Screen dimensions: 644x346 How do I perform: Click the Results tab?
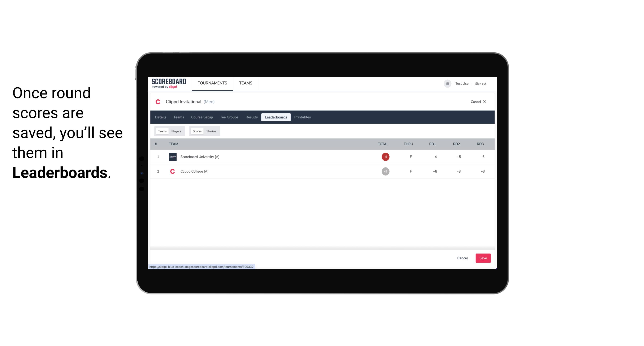pos(251,117)
